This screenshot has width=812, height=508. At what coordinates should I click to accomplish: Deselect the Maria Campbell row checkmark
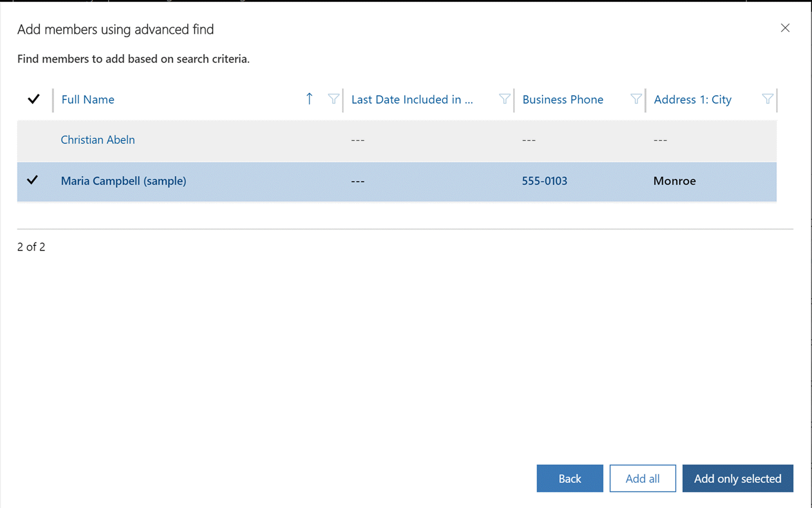pos(32,180)
